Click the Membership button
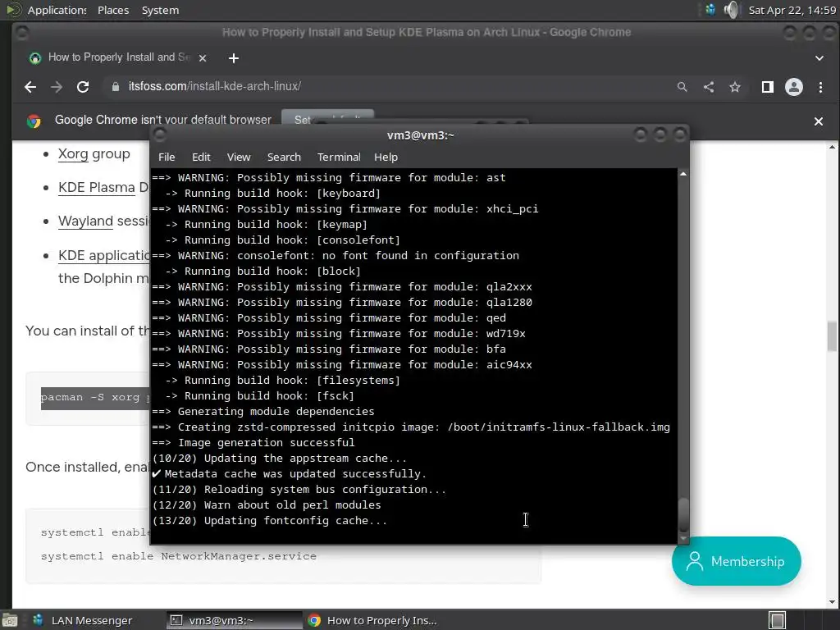 coord(736,561)
